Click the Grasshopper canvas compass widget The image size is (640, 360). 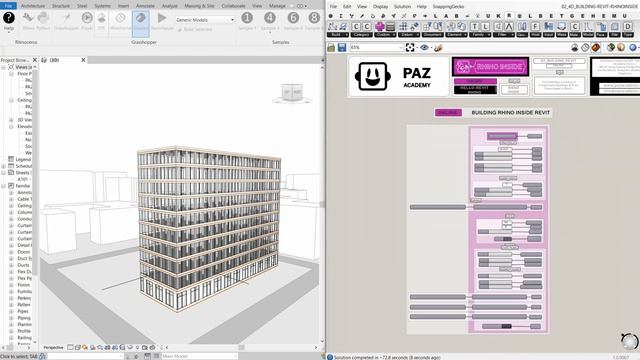pos(629,341)
